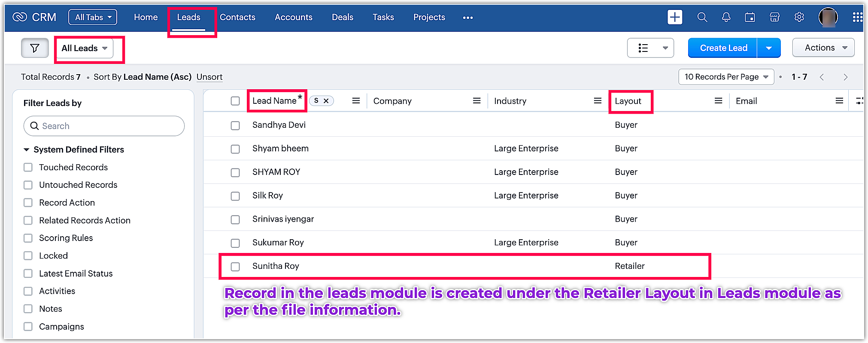Switch to the Contacts tab
The height and width of the screenshot is (343, 868).
click(237, 17)
